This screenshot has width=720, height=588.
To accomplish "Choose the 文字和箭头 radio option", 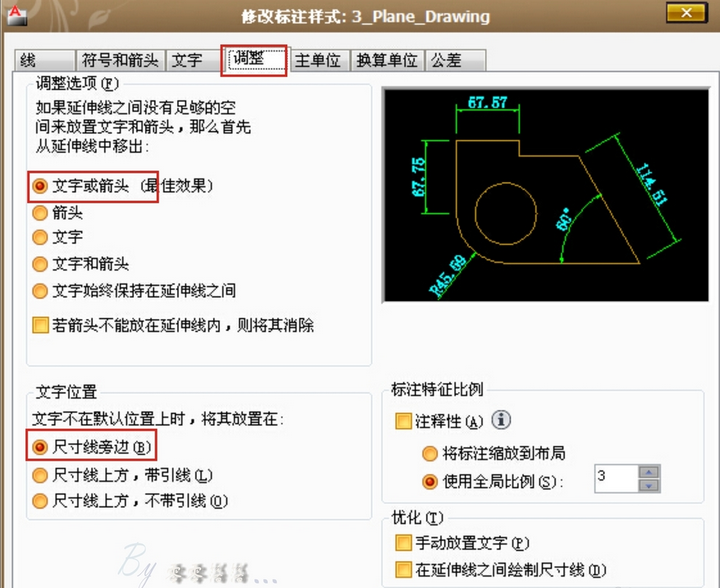I will [x=40, y=264].
